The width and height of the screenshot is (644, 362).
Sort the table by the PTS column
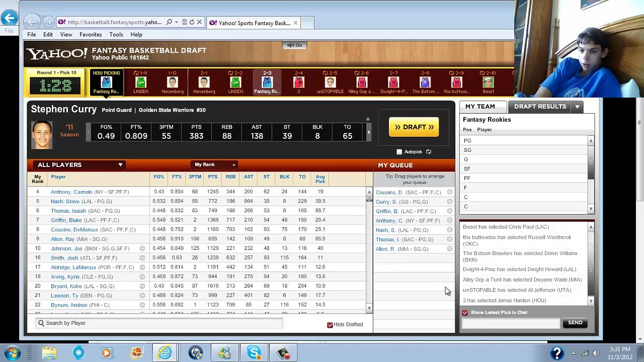pos(213,177)
